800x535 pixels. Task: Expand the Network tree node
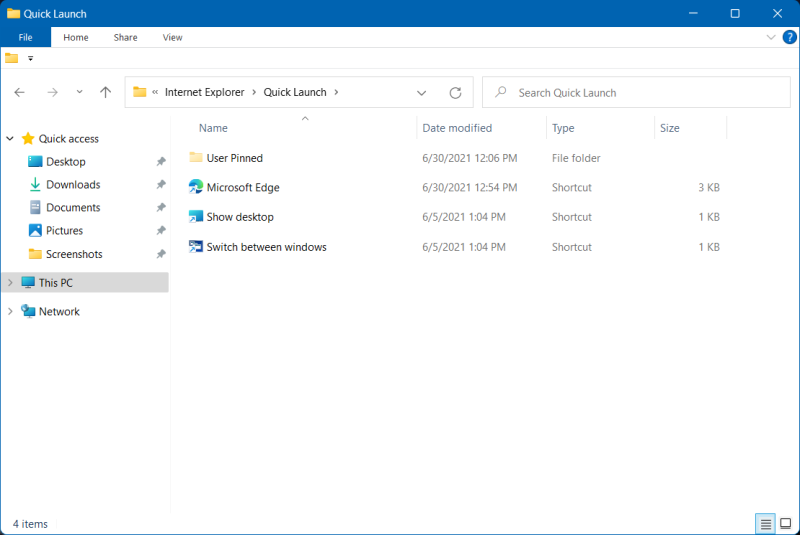pyautogui.click(x=10, y=312)
